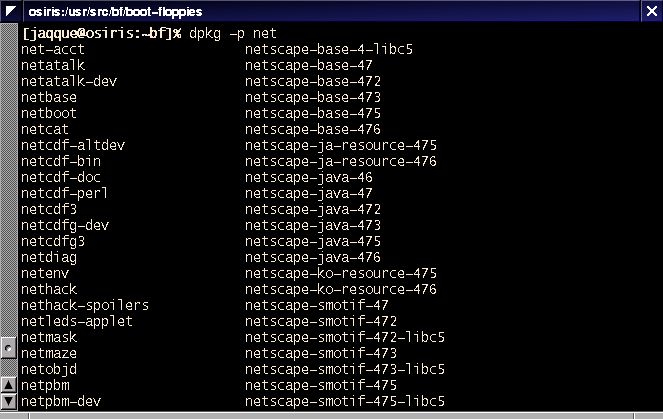
Task: Click the netscape-ko-resource-475 entry
Action: [341, 274]
